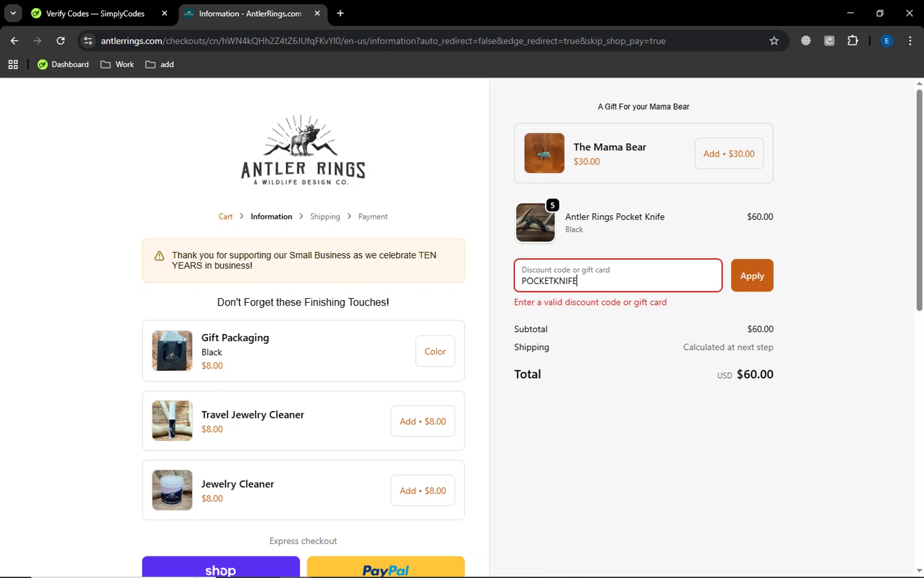The width and height of the screenshot is (924, 578).
Task: Click the browser forward arrow
Action: click(38, 41)
